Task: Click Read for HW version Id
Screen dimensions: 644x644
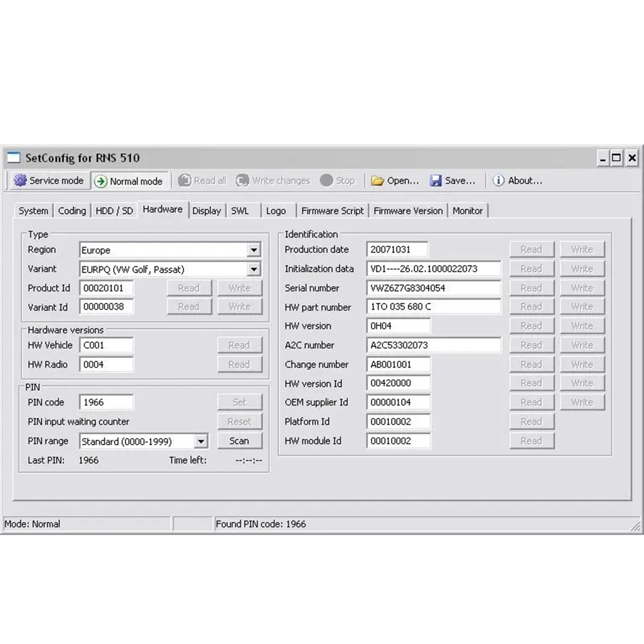Action: tap(532, 383)
